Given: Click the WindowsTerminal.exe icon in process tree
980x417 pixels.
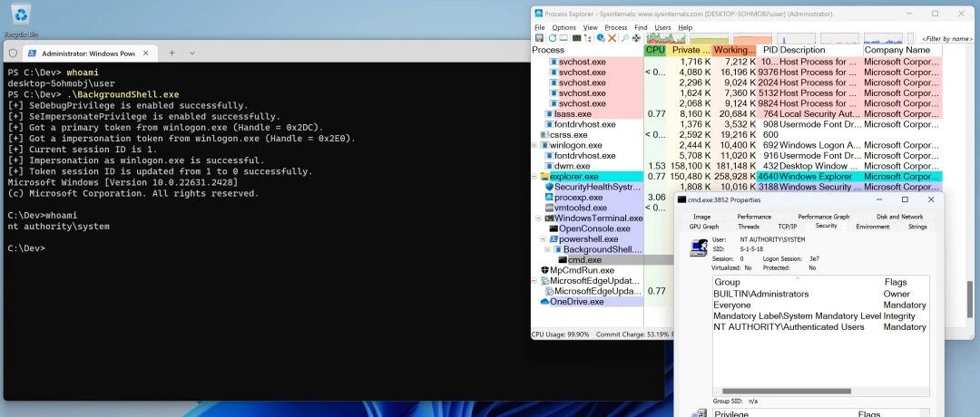Looking at the screenshot, I should pos(549,218).
